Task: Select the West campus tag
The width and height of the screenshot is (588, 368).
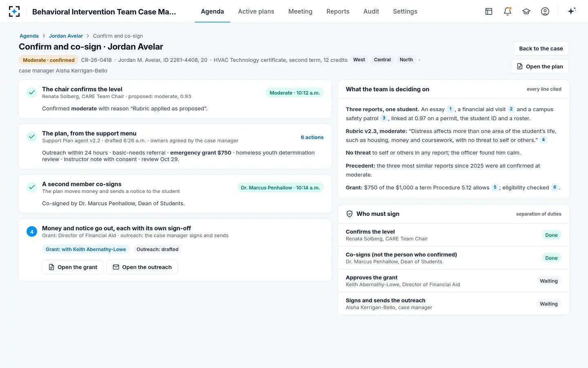Action: 359,60
